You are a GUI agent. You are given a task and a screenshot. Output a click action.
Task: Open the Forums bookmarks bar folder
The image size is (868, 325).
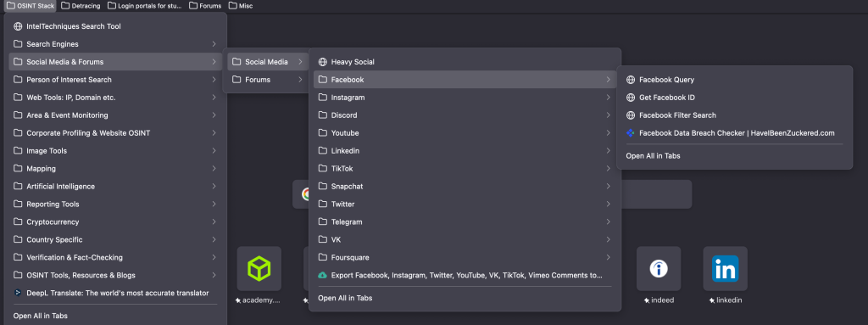[x=205, y=6]
